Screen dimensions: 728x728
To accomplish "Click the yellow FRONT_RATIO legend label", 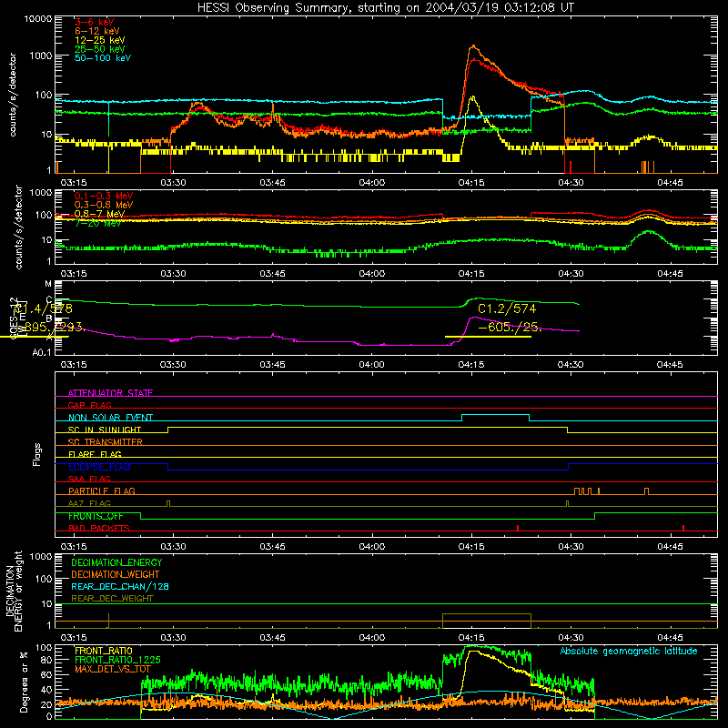I will (104, 651).
